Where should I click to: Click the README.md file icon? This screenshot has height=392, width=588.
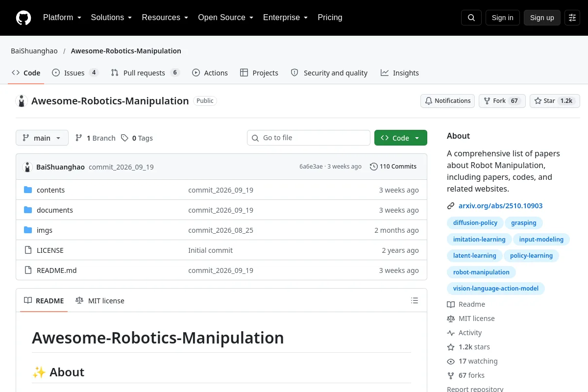[x=28, y=270]
